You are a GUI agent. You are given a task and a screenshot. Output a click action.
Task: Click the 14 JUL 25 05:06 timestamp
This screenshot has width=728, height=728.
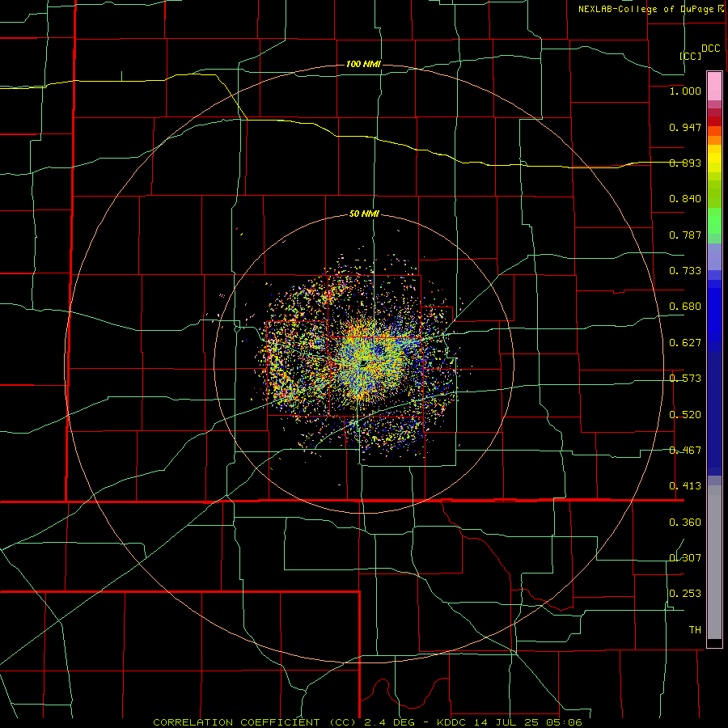(527, 722)
